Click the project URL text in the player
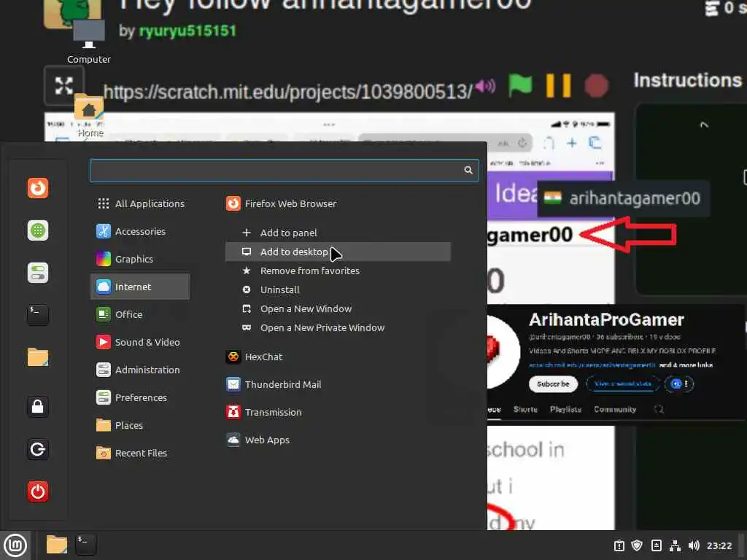The width and height of the screenshot is (747, 560). [287, 91]
